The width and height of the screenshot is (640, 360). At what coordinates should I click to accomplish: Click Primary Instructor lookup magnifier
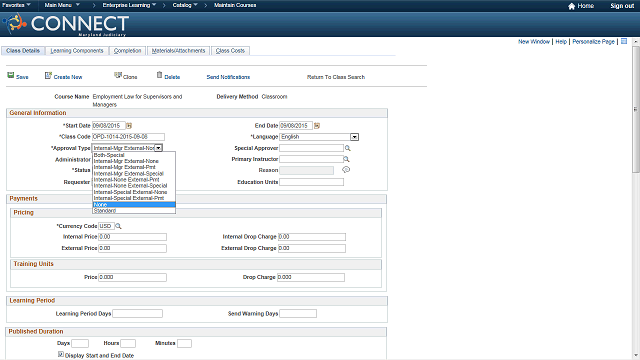click(x=347, y=159)
